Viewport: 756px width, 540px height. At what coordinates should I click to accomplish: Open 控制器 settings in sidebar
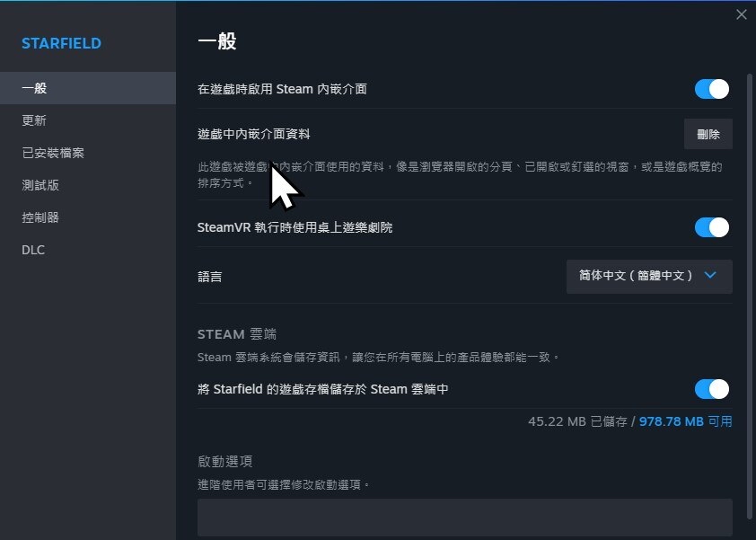coord(40,217)
